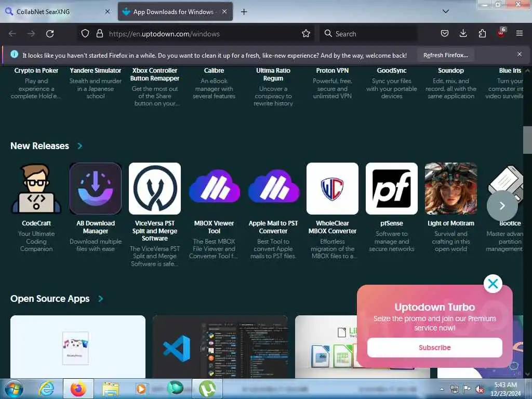Show next apps in New Releases carousel
Viewport: 532px width, 399px height.
coord(502,206)
